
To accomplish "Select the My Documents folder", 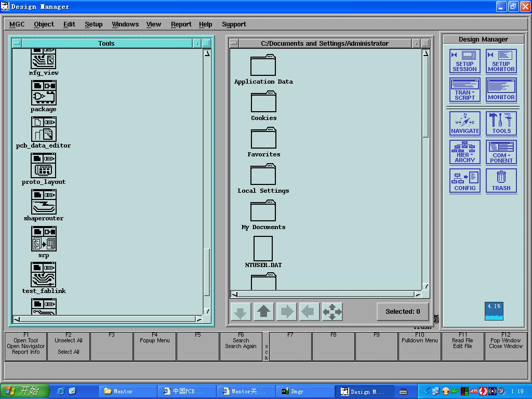I will coord(263,211).
